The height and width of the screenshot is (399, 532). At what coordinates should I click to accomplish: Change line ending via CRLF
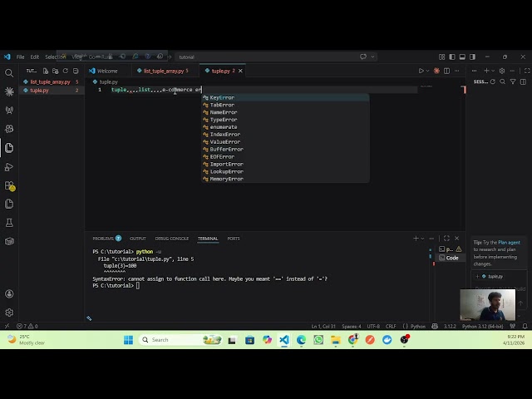391,327
